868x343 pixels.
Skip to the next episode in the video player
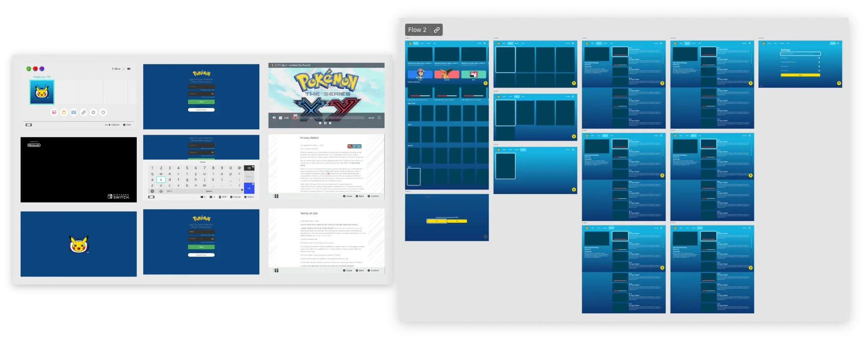330,123
